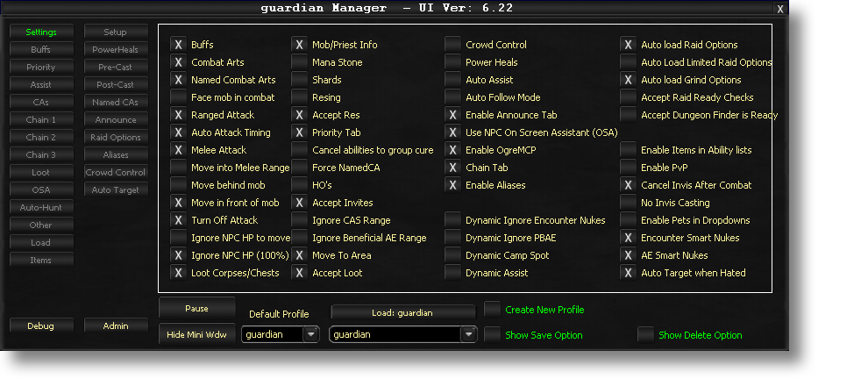Image resolution: width=868 pixels, height=386 pixels.
Task: Tick the Show Delete Option checkbox
Action: [645, 335]
